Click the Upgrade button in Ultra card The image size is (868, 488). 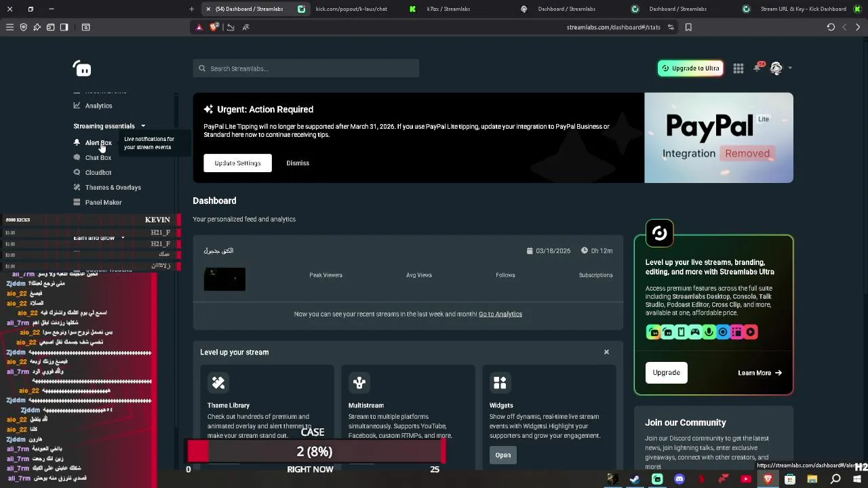666,373
